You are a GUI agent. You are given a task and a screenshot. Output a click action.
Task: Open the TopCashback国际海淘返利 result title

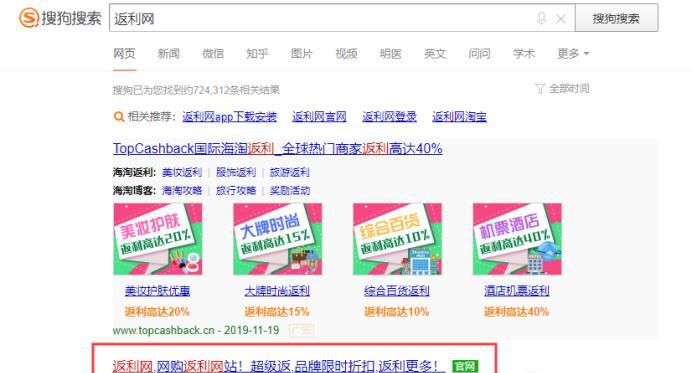(278, 148)
